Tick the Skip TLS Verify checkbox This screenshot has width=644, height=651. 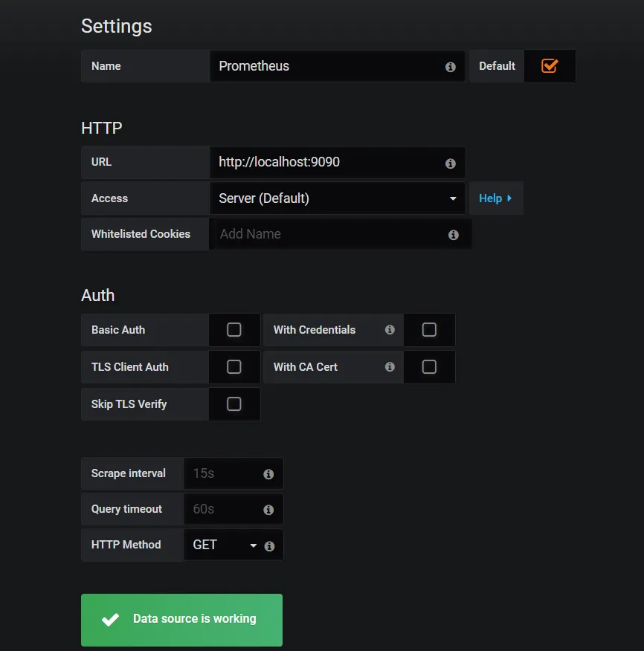(x=234, y=404)
